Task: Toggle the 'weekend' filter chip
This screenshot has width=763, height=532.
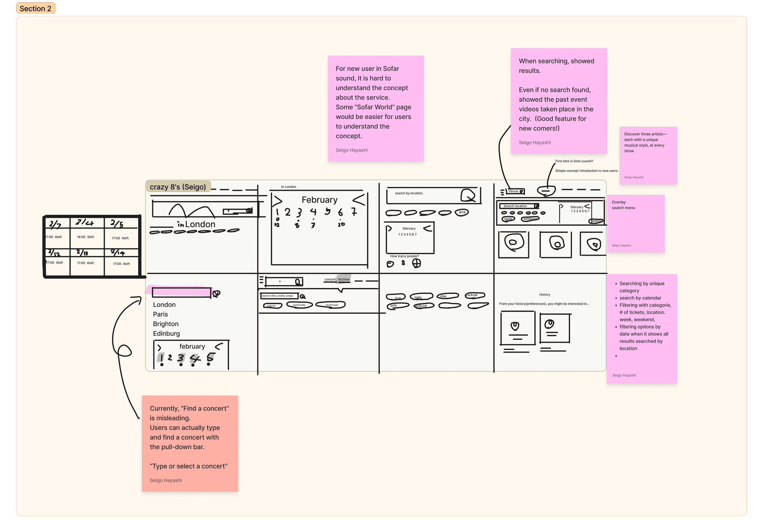Action: point(530,219)
